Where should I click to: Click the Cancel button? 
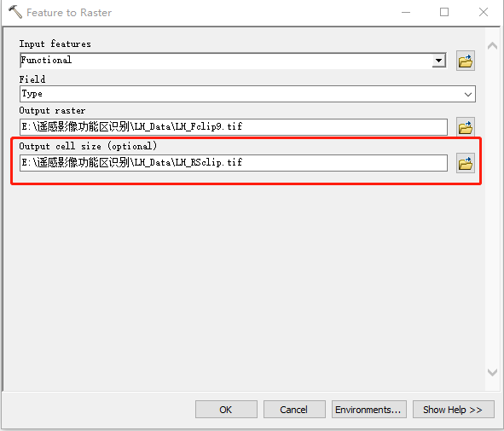tap(294, 410)
